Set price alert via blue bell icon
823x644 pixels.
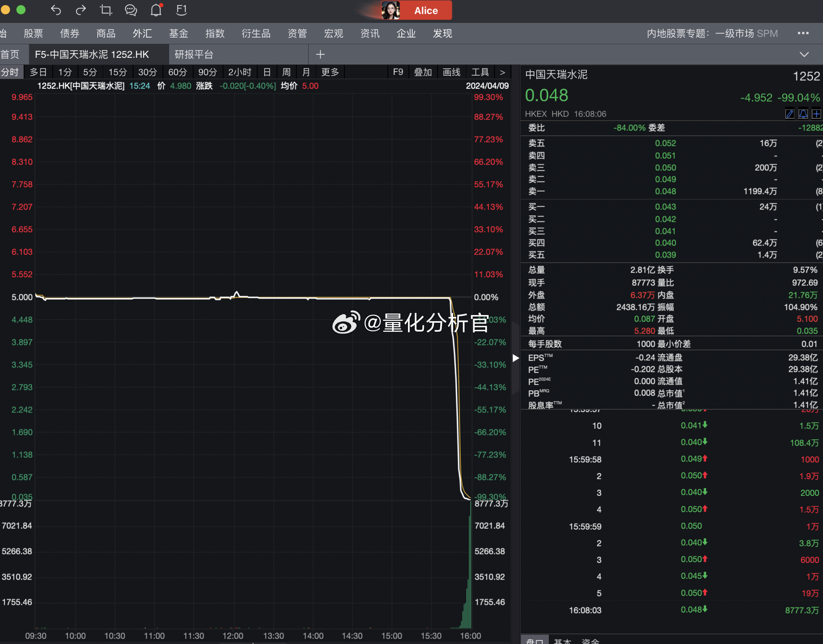pos(803,114)
